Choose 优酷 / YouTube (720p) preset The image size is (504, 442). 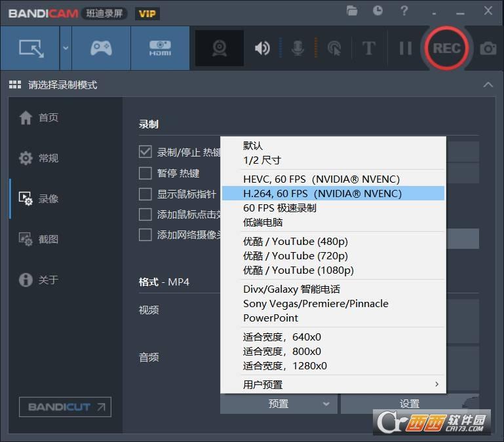pyautogui.click(x=333, y=255)
